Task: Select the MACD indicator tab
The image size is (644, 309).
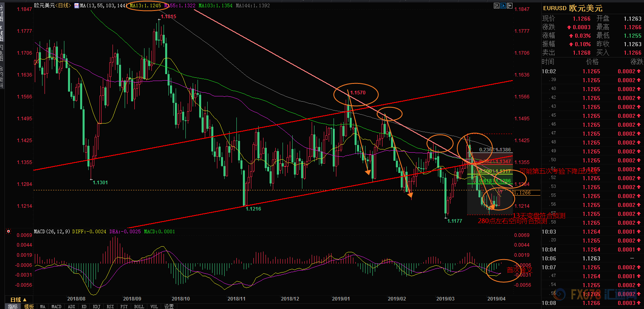Action: (56, 307)
